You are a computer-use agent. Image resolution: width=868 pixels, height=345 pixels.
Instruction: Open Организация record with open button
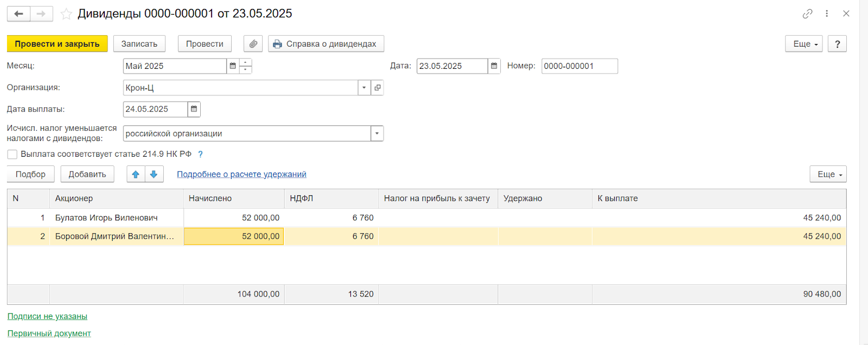(x=378, y=87)
